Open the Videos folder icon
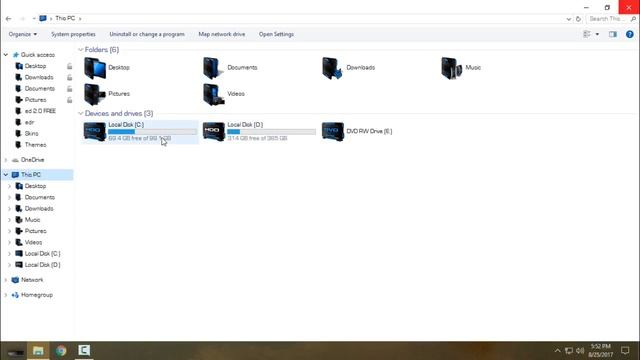This screenshot has height=360, width=640. point(213,94)
